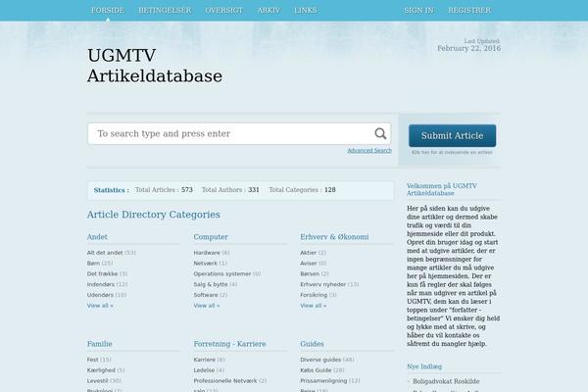The height and width of the screenshot is (392, 588).
Task: Select the Hardware subcategory
Action: (207, 253)
